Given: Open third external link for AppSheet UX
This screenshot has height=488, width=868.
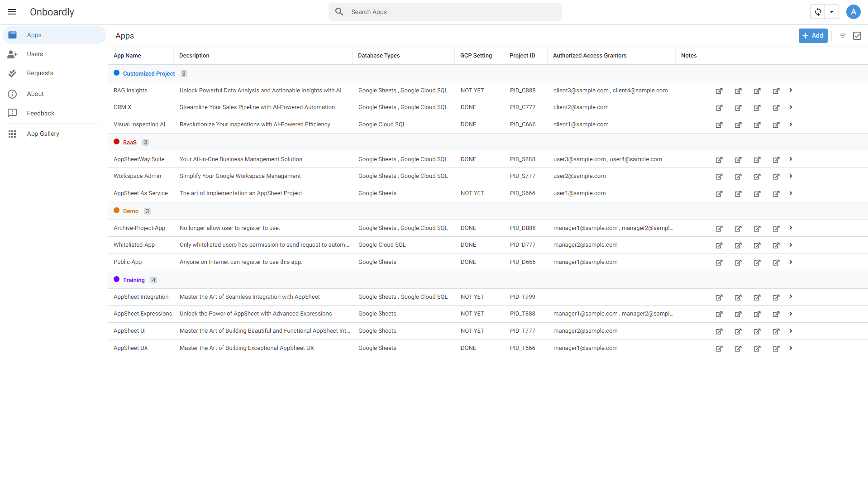Looking at the screenshot, I should click(757, 349).
